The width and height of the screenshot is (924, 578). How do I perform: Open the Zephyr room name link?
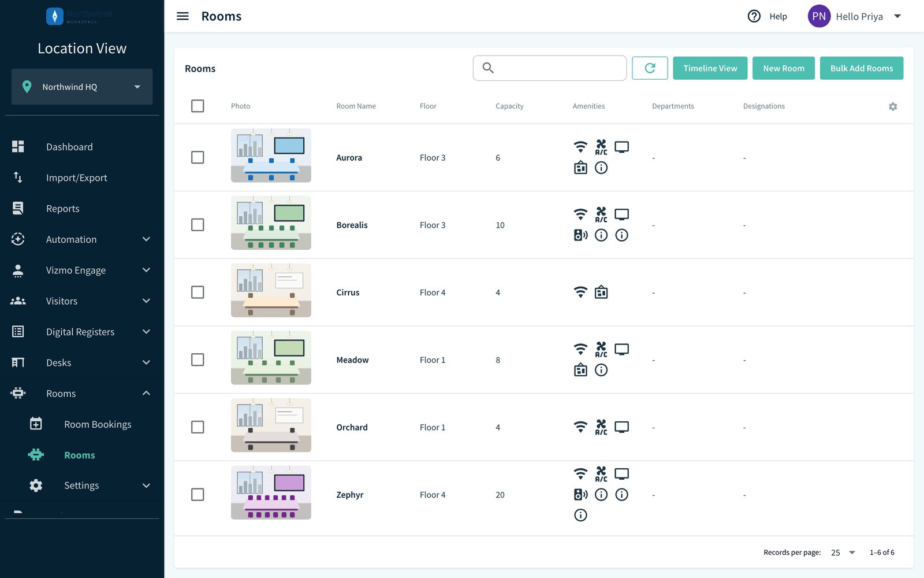(350, 495)
